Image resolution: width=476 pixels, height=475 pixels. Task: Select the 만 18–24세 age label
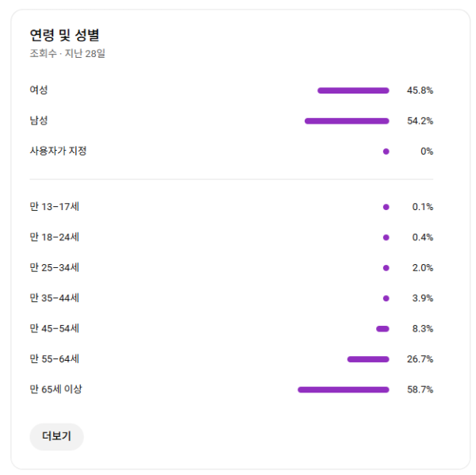[x=54, y=237]
